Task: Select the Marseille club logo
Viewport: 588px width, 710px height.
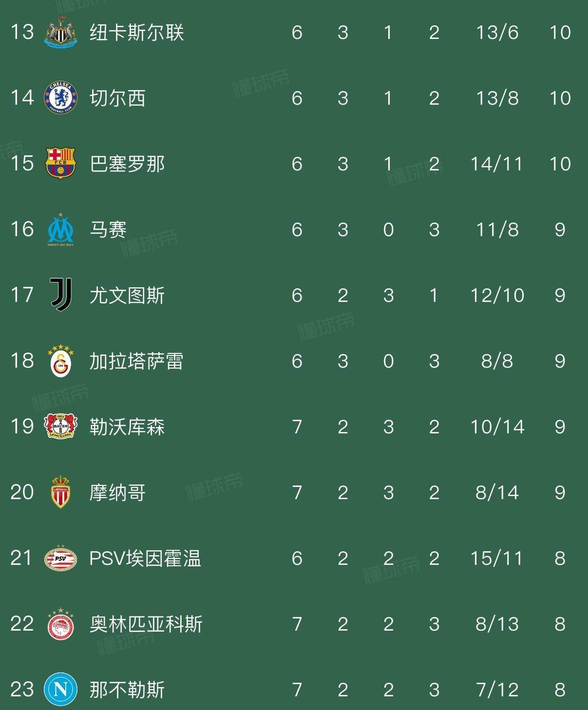Action: point(61,229)
